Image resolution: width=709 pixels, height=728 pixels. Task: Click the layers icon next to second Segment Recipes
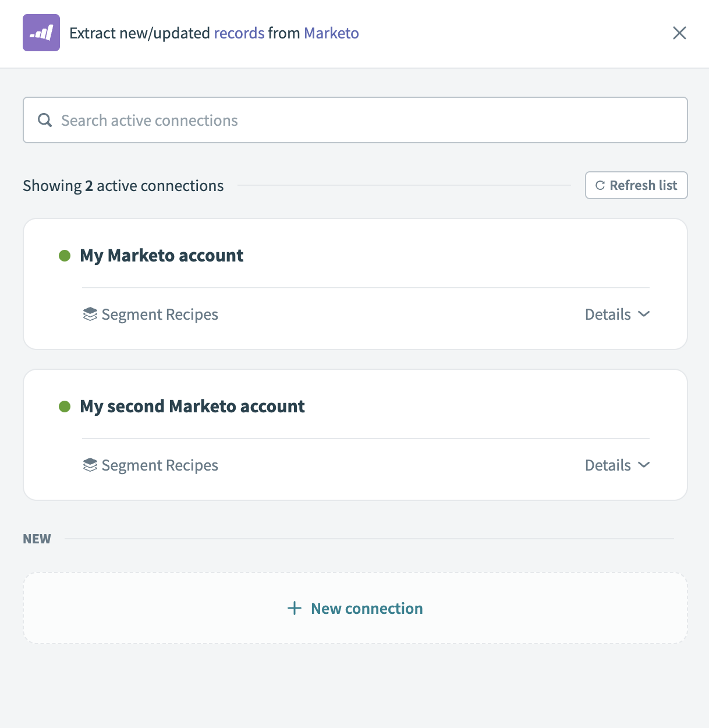click(x=90, y=465)
